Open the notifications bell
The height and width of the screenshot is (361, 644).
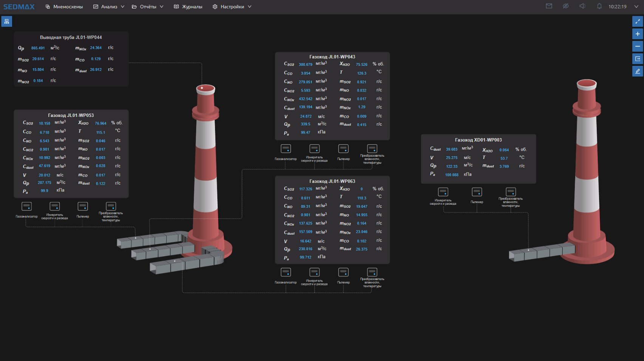pyautogui.click(x=599, y=6)
